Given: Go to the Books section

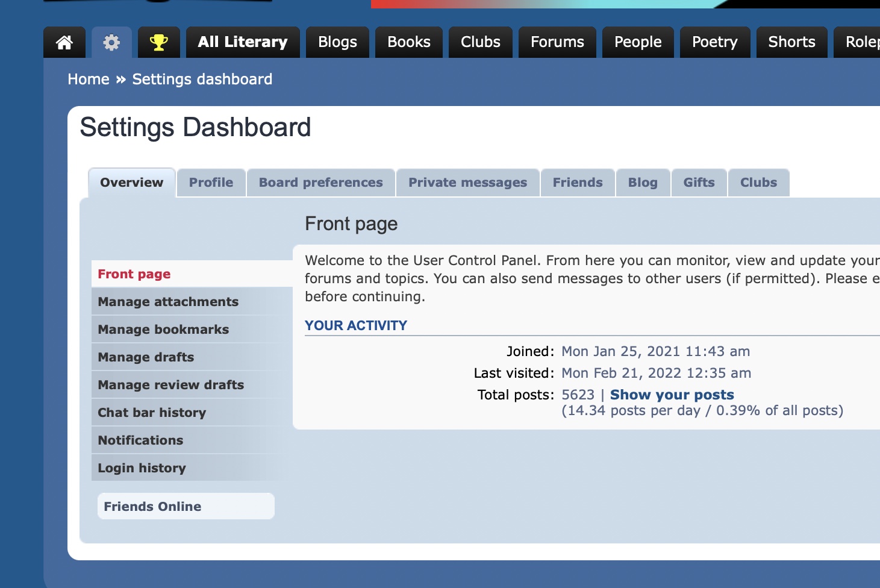Looking at the screenshot, I should [x=409, y=42].
